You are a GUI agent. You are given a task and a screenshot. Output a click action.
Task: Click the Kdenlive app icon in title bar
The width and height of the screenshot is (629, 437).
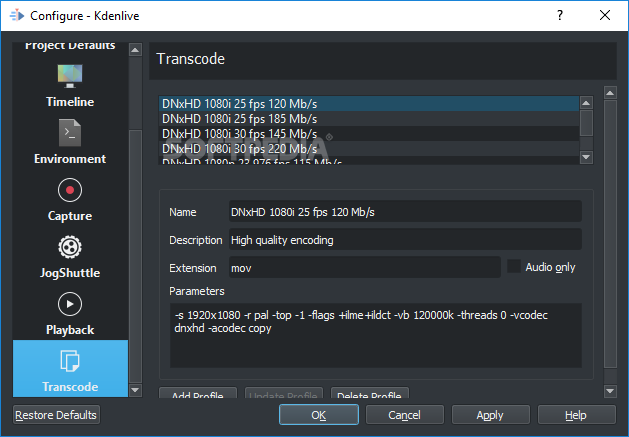[x=17, y=16]
